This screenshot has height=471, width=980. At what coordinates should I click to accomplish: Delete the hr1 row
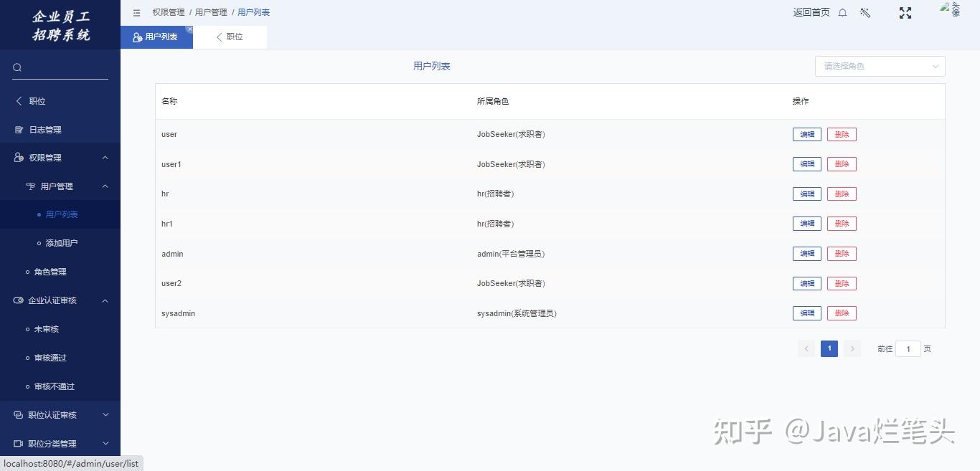[842, 224]
